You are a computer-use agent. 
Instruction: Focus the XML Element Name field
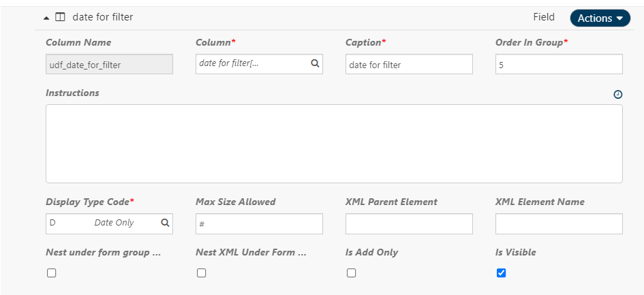tap(559, 224)
